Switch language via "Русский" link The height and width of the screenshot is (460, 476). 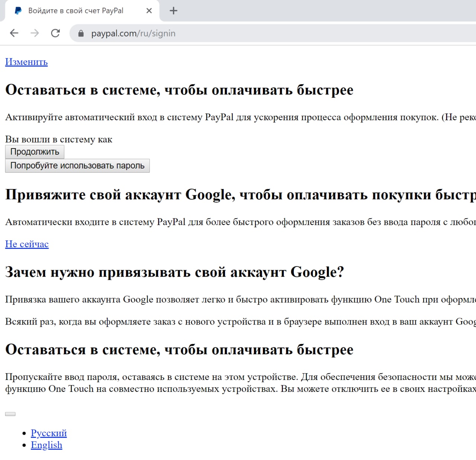49,433
